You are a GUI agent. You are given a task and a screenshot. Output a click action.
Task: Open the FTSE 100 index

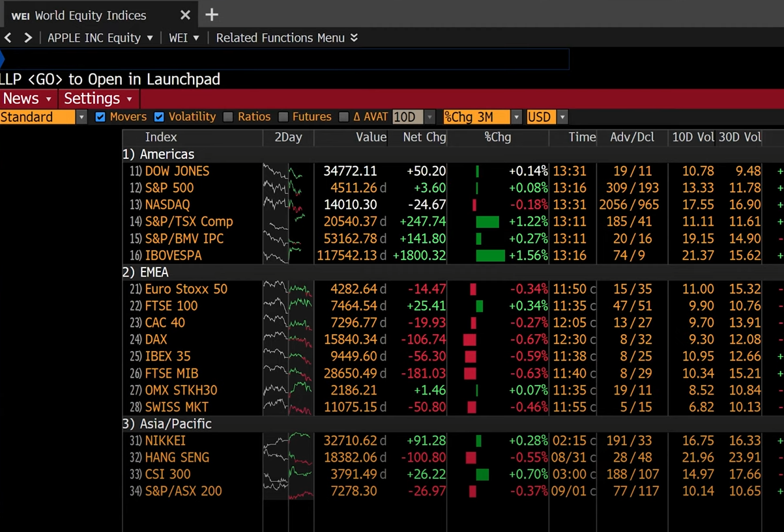coord(171,306)
